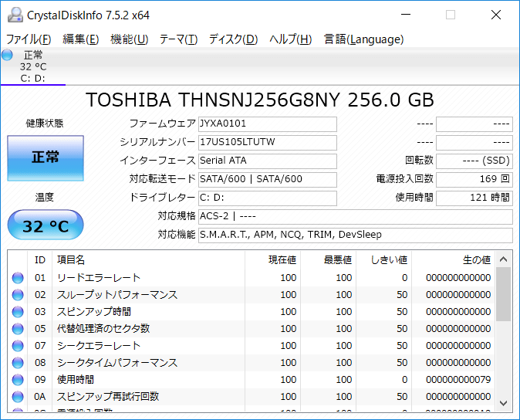Click the CrystalDiskInfo app icon in title bar
The height and width of the screenshot is (420, 520).
click(15, 15)
